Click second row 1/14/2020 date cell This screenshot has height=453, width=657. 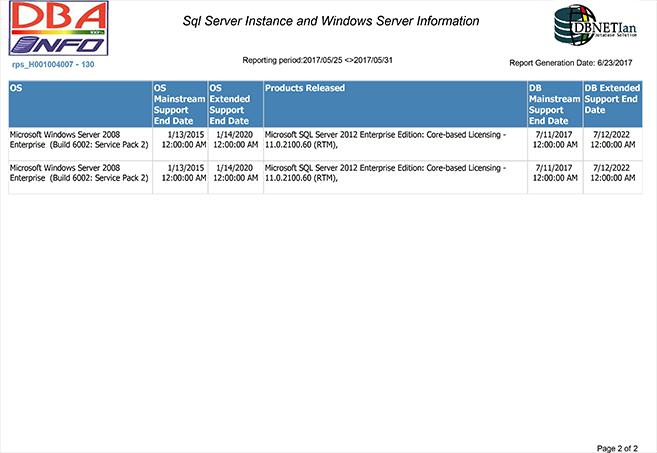click(x=235, y=177)
